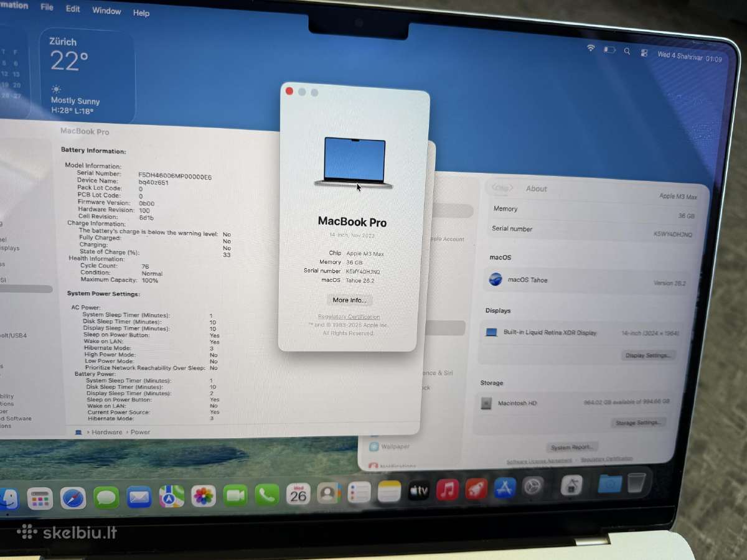
Task: Open Safari from the Dock
Action: [x=73, y=497]
